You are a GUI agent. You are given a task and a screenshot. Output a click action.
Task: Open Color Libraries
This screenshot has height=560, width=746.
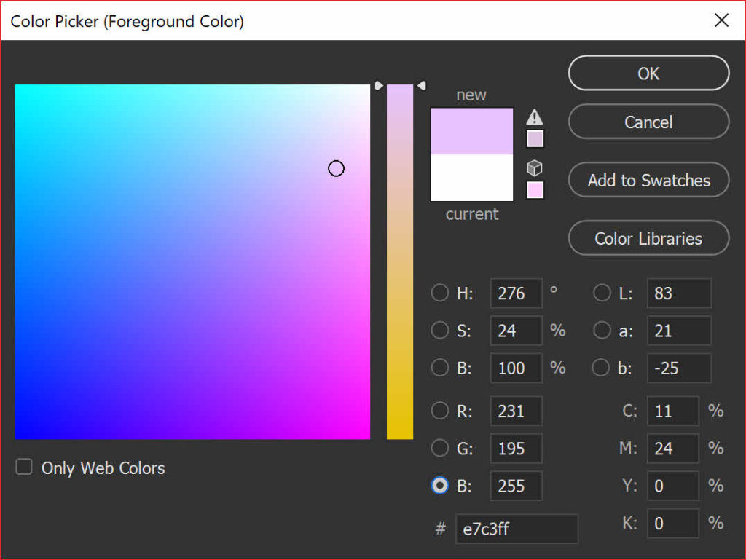tap(648, 238)
